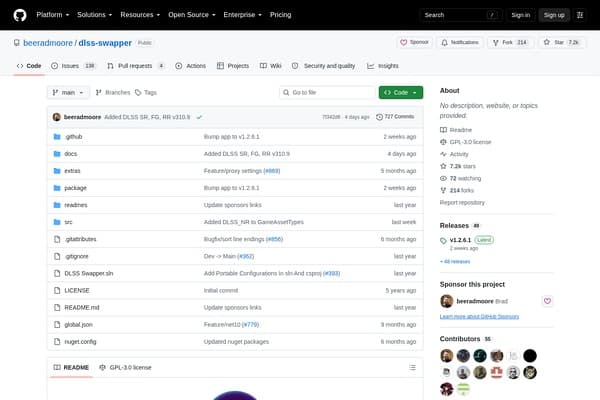Star the repository
The height and width of the screenshot is (400, 600).
(562, 42)
